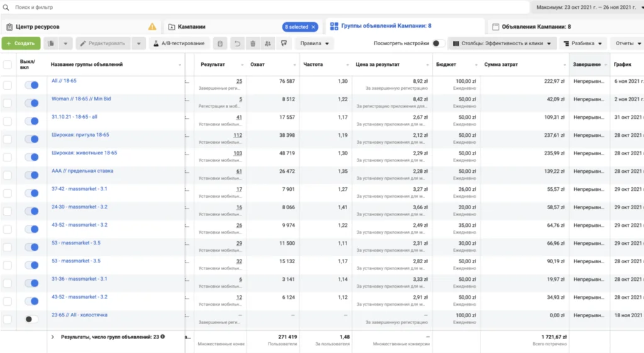Open the 31.10.21 - 18-65 - all ad set link
The width and height of the screenshot is (644, 353).
[74, 117]
